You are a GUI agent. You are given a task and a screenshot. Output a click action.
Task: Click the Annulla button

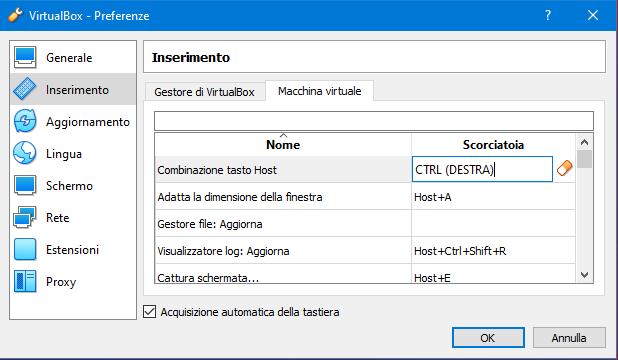(x=569, y=338)
